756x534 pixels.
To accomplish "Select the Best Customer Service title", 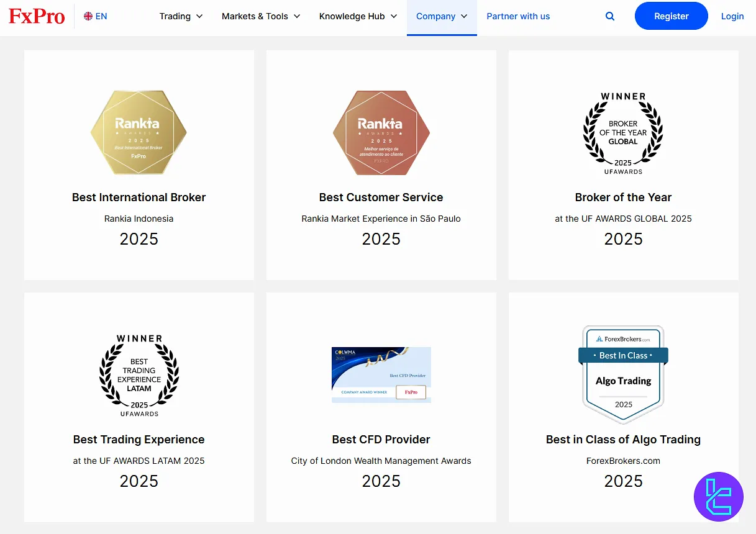I will click(x=381, y=197).
